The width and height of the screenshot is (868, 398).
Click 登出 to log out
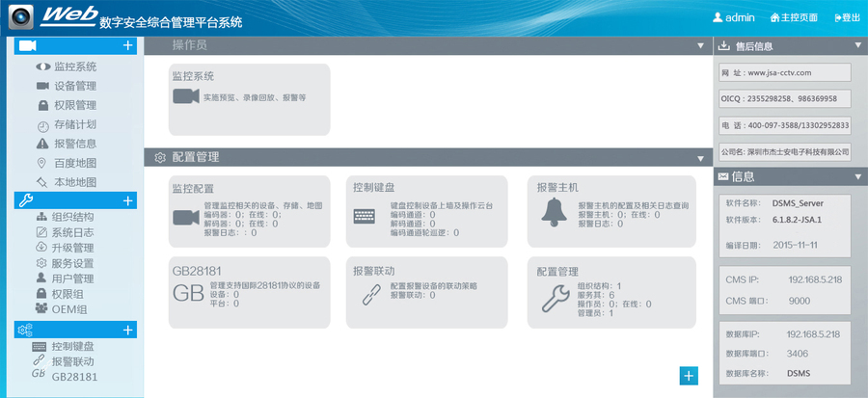click(848, 17)
